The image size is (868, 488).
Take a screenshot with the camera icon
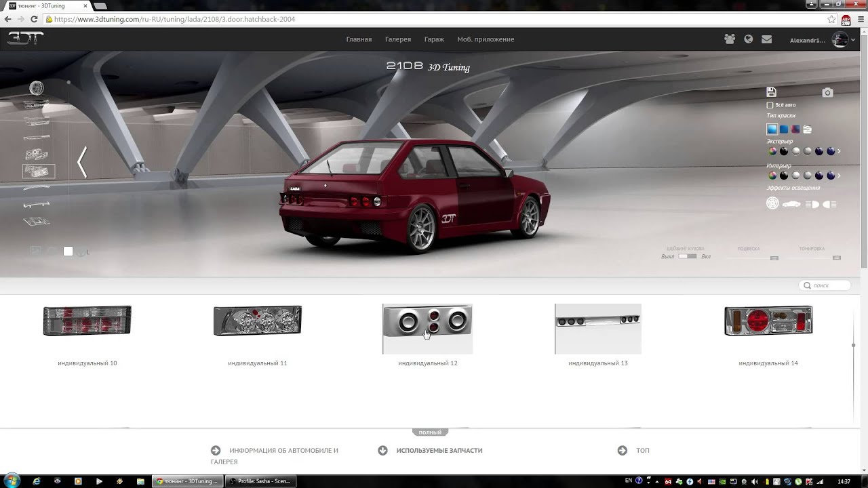(827, 93)
